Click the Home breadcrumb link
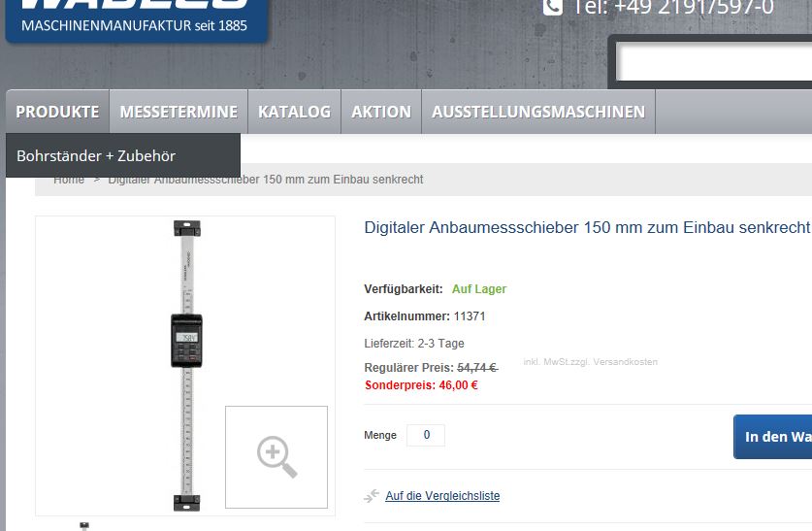This screenshot has height=531, width=812. coord(69,181)
